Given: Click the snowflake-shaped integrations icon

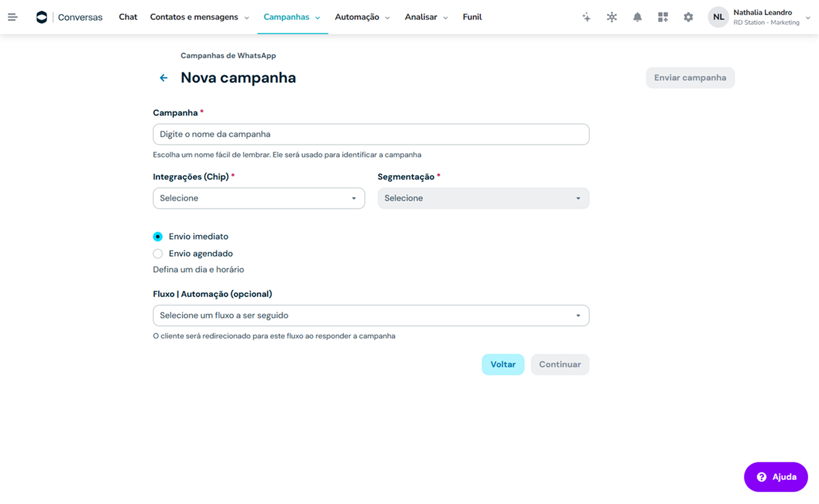Looking at the screenshot, I should pyautogui.click(x=612, y=17).
